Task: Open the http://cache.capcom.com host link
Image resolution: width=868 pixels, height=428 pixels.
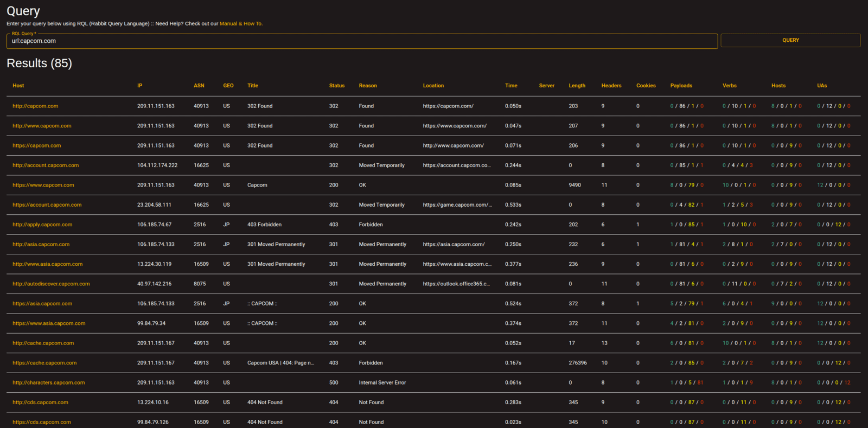Action: coord(43,343)
